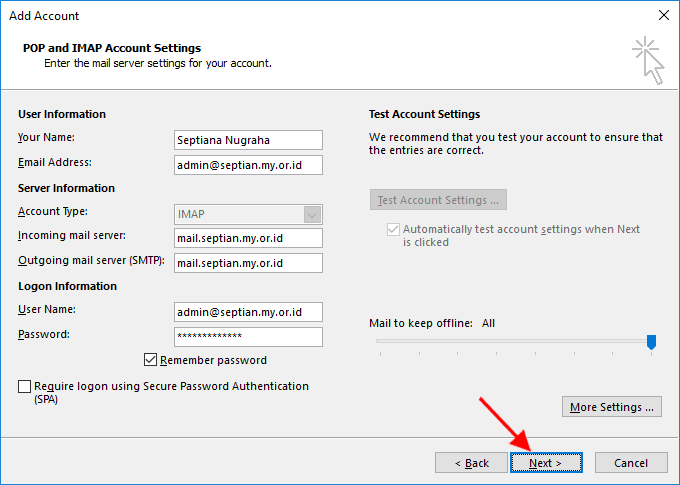Toggle the Remember password checkbox
This screenshot has height=485, width=680.
click(150, 360)
